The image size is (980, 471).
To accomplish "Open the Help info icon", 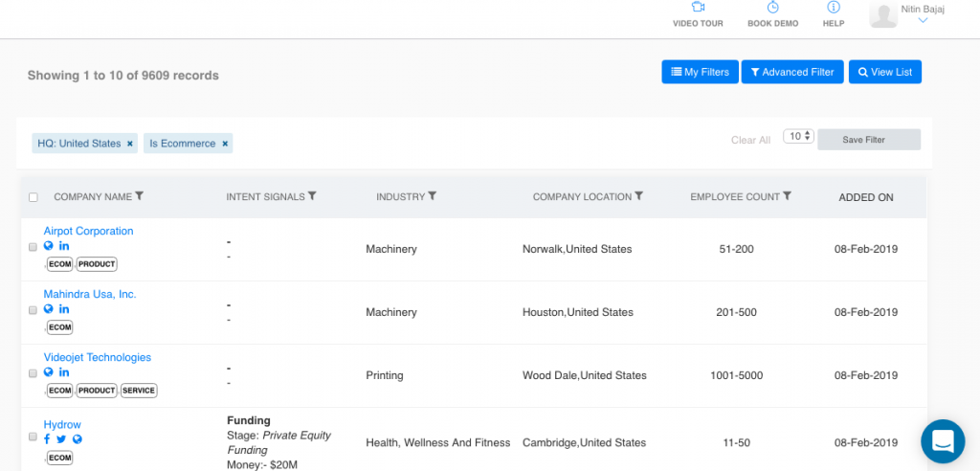I will (834, 8).
